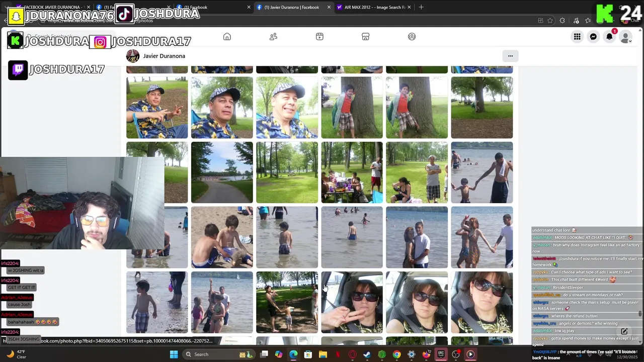Click chat message "low iq play"
The width and height of the screenshot is (644, 362).
click(x=565, y=331)
